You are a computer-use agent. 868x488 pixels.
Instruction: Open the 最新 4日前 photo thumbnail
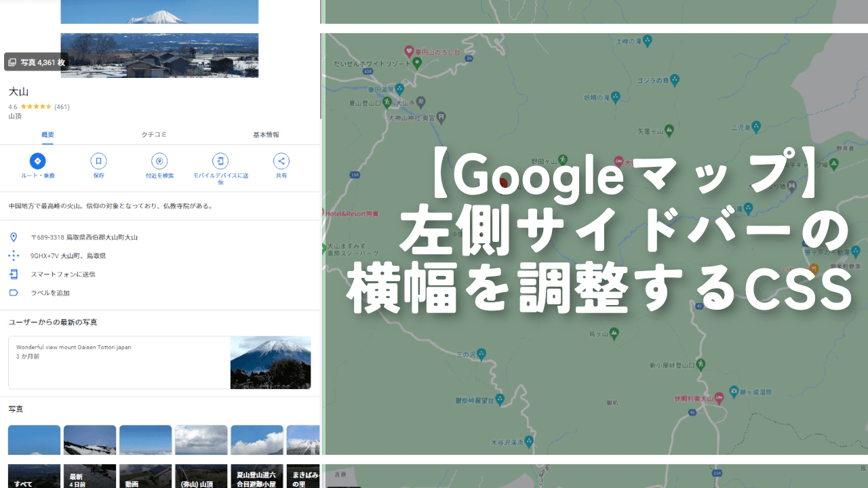coord(90,456)
